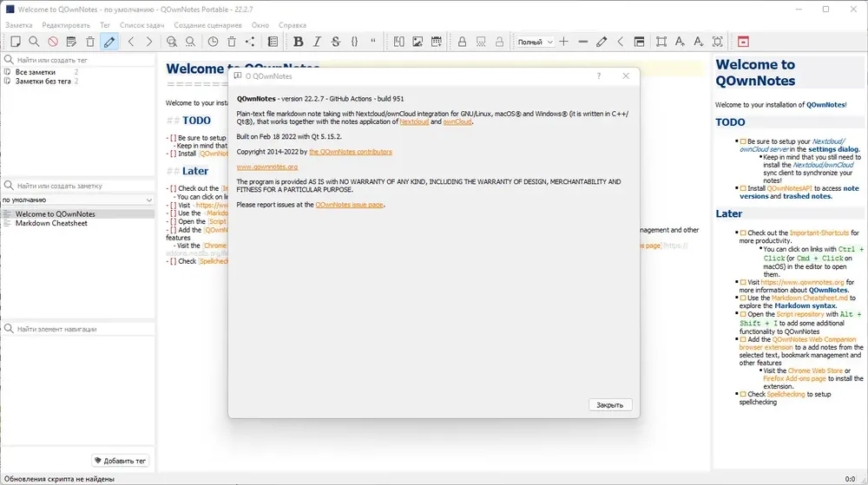Insert code block with braces icon

[355, 42]
